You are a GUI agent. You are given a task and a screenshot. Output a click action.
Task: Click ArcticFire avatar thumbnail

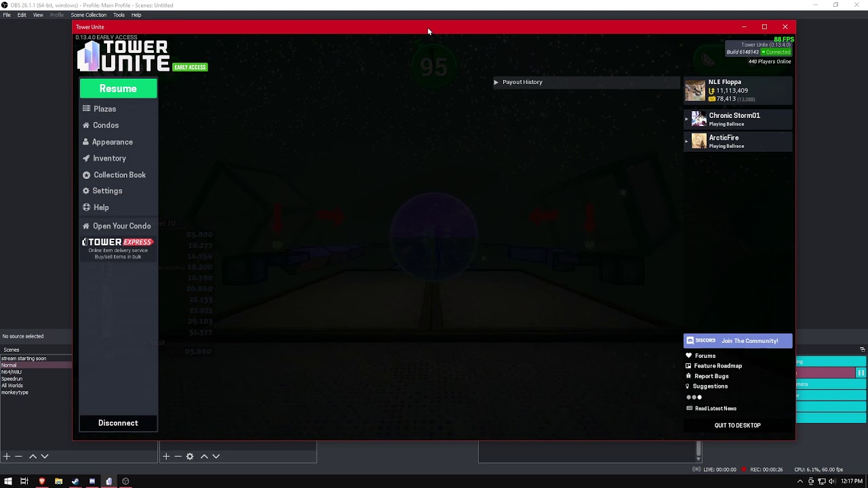tap(698, 141)
